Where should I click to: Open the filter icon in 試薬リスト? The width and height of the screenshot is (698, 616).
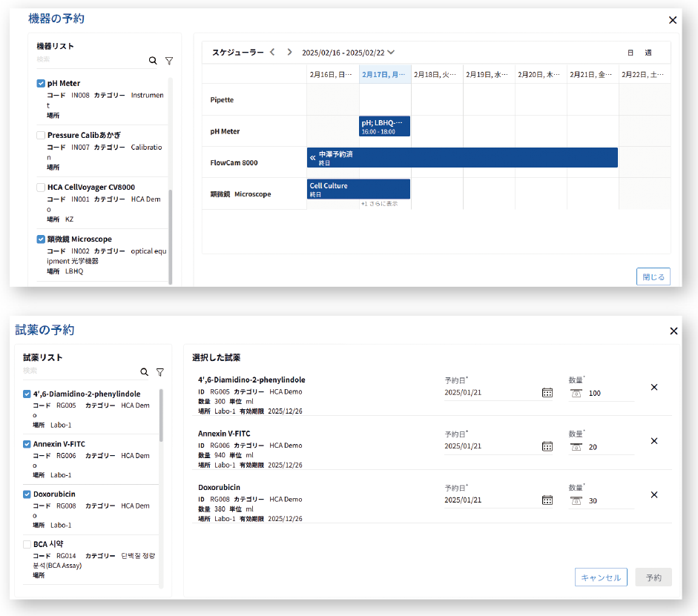tap(159, 372)
